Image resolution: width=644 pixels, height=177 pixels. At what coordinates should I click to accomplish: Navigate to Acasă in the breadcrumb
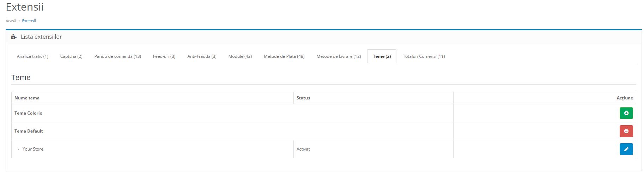coord(11,21)
